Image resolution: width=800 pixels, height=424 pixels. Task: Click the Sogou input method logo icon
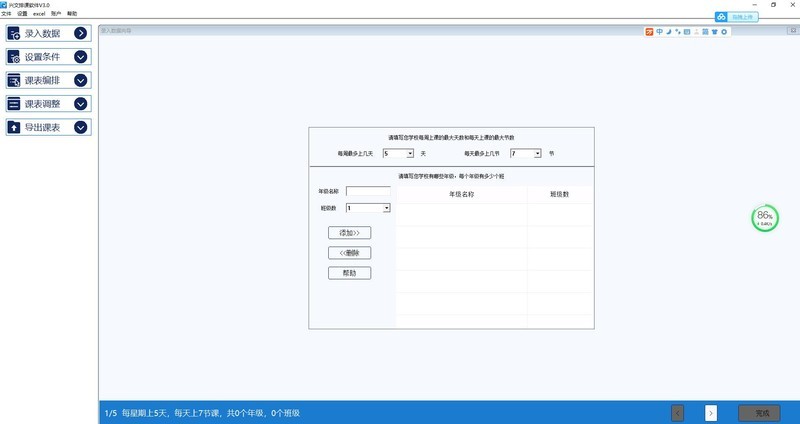(x=649, y=32)
